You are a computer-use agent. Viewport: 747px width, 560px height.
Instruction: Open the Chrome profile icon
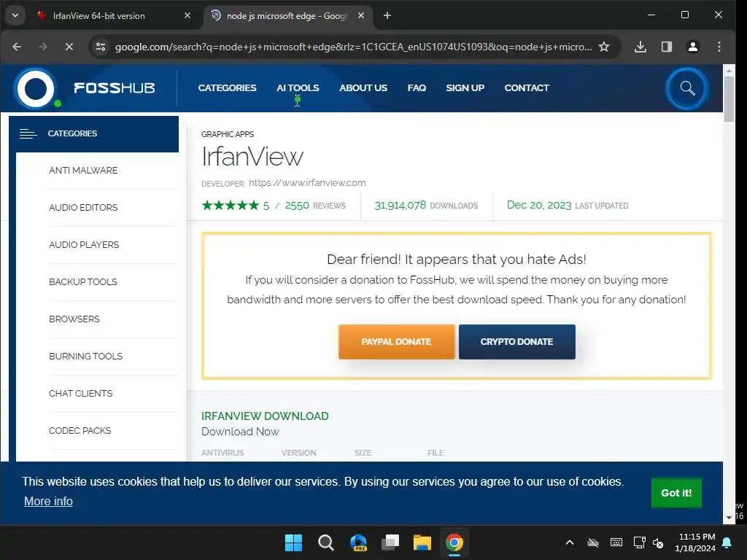[x=693, y=47]
